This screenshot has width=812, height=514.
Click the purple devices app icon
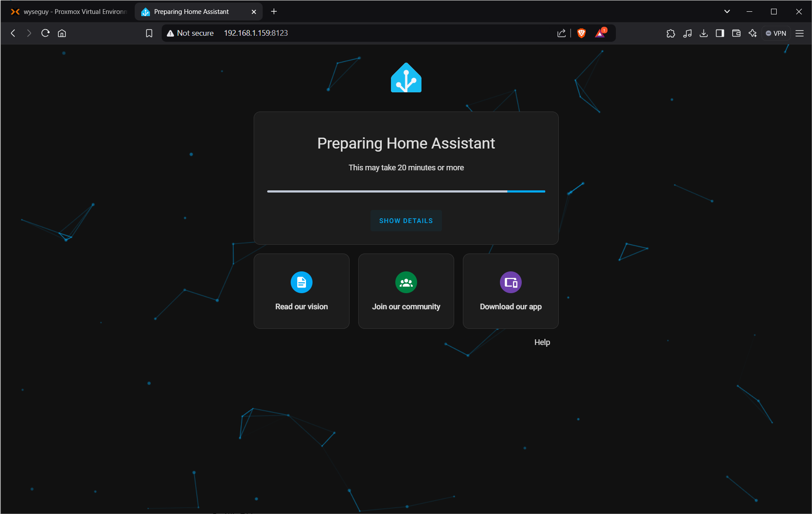click(x=511, y=282)
